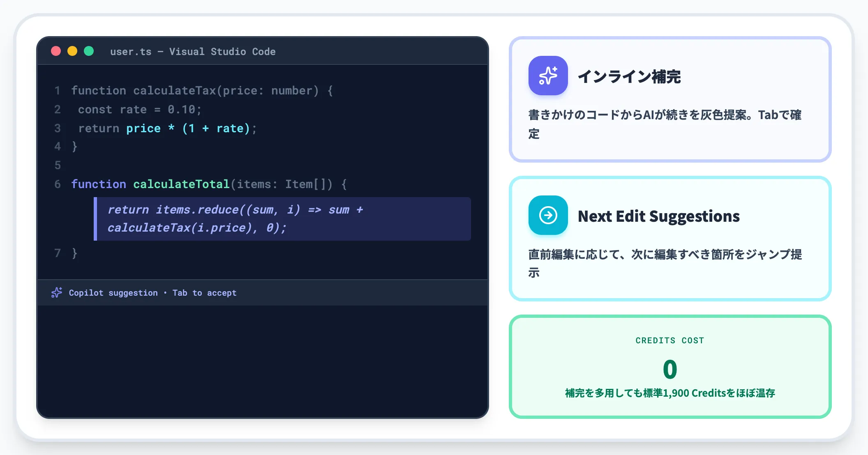Click line number 7 in the gutter
The width and height of the screenshot is (868, 455).
58,253
